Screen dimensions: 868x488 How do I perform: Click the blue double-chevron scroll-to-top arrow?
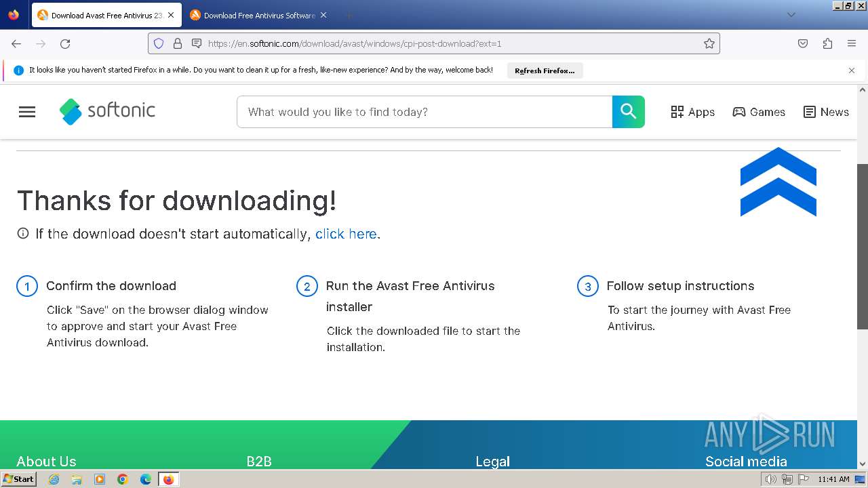(x=778, y=182)
